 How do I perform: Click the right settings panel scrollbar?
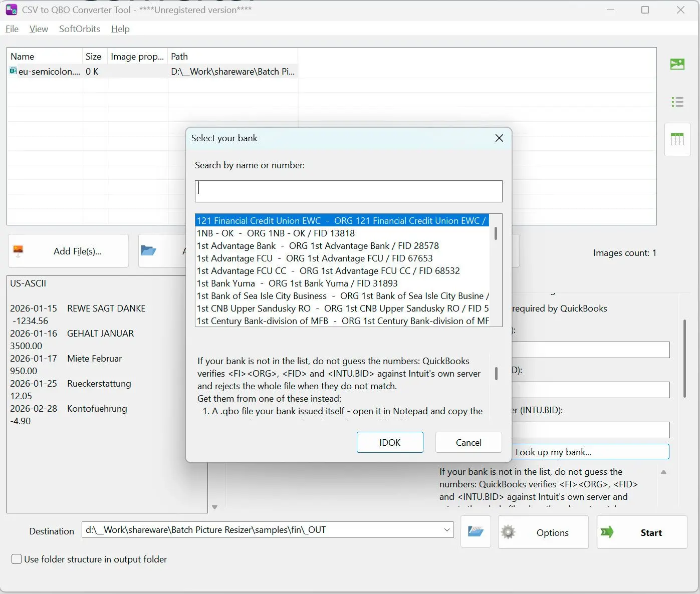(x=684, y=359)
